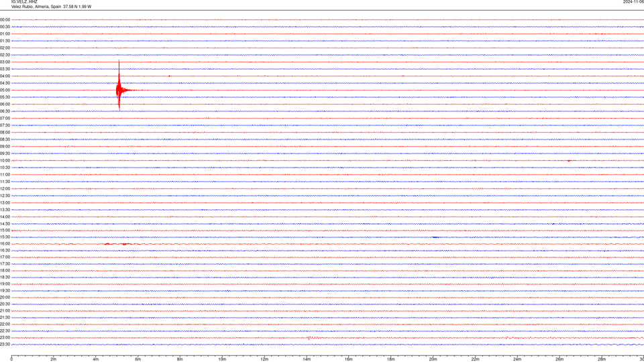Click the '26m' tick label on the time axis
644x362 pixels.
pos(559,359)
